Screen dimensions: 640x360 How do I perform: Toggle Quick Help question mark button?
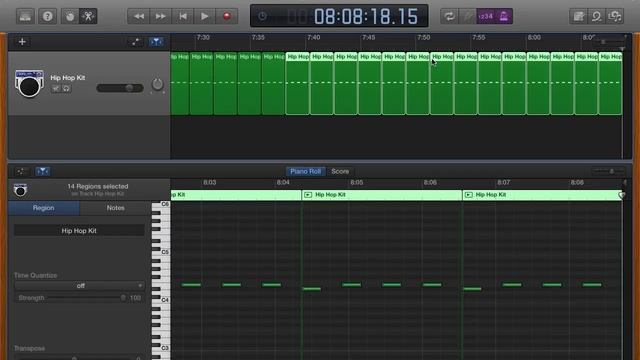click(48, 16)
